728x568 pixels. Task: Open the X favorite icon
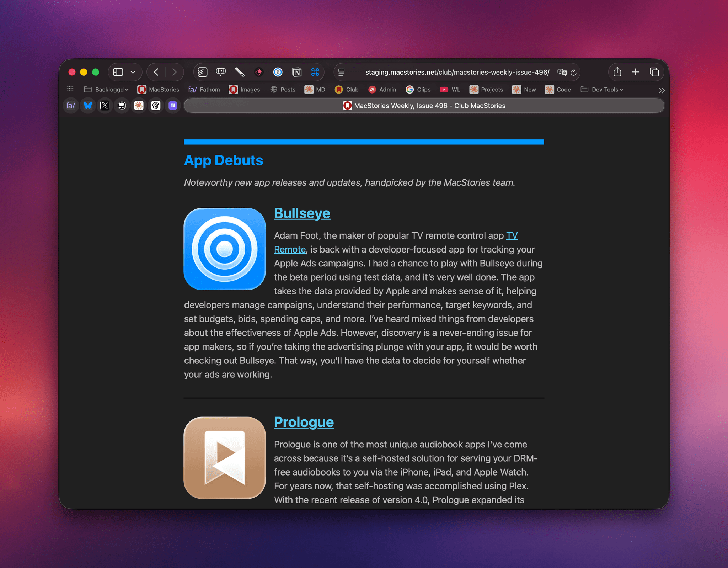[104, 105]
